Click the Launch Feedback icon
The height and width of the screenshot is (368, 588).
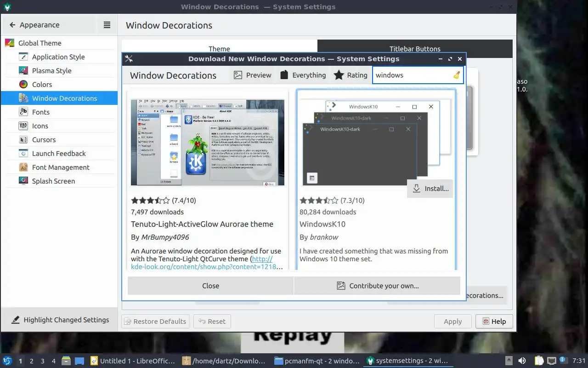(x=23, y=154)
